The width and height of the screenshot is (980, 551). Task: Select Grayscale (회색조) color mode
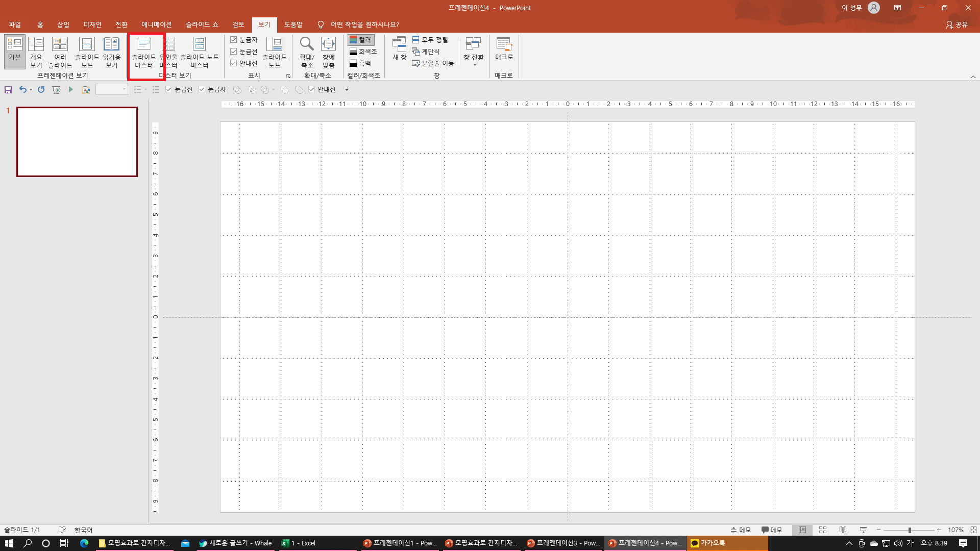[x=363, y=52]
